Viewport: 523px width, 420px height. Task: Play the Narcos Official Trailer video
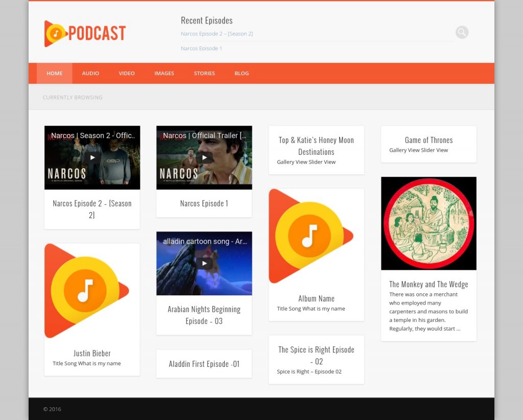pos(204,157)
